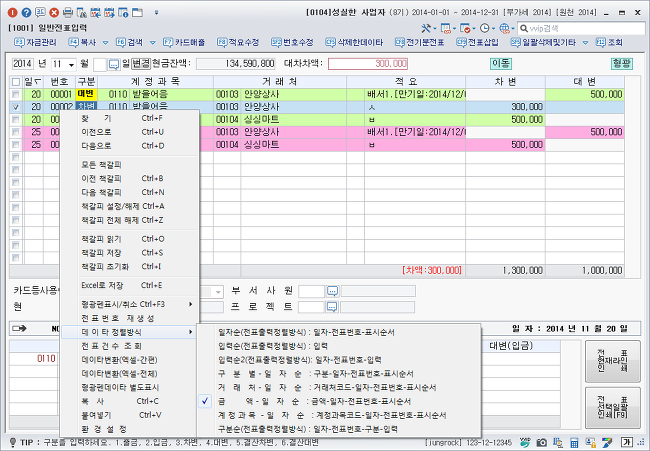The width and height of the screenshot is (650, 451).
Task: Toggle the Korean input 가 indicator
Action: tap(626, 442)
